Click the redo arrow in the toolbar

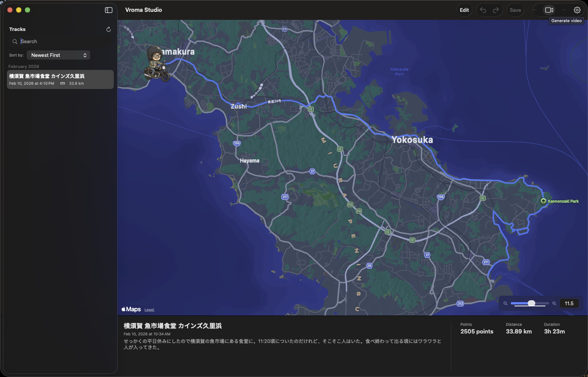(495, 10)
